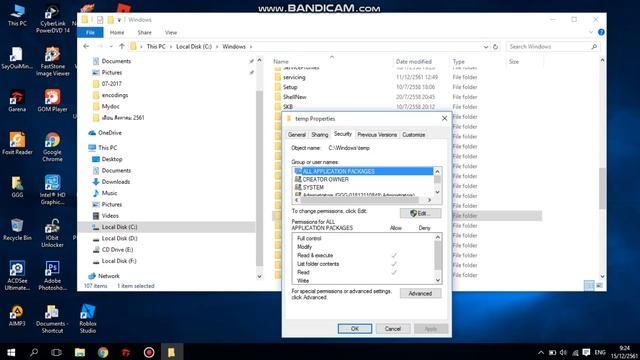Screen dimensions: 640x360
Task: Open ACDSee Ultimate desktop icon
Action: [x=17, y=276]
